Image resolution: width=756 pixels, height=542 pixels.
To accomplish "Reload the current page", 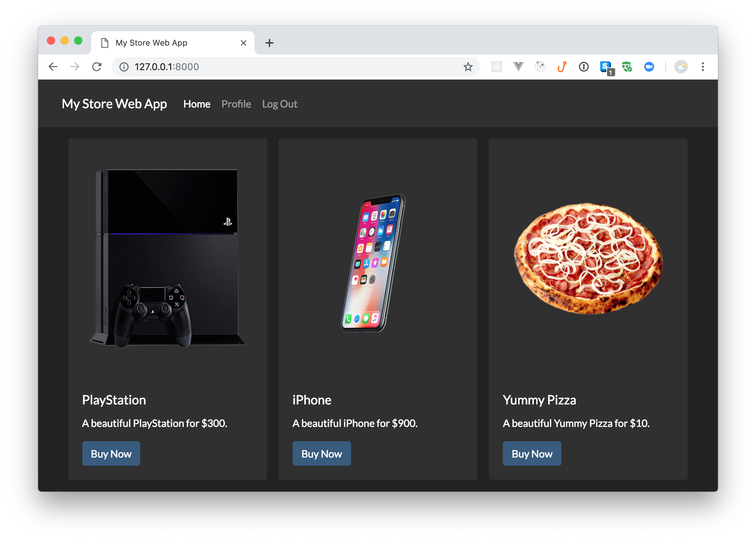I will [97, 67].
